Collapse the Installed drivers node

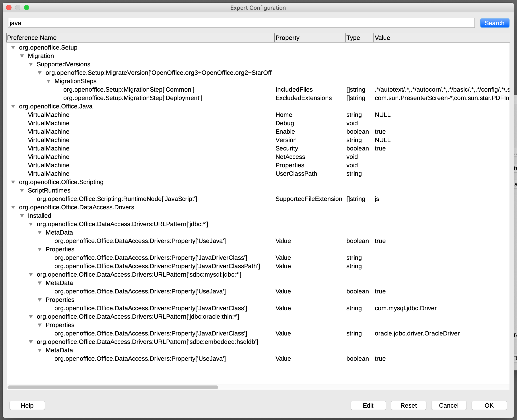point(22,216)
